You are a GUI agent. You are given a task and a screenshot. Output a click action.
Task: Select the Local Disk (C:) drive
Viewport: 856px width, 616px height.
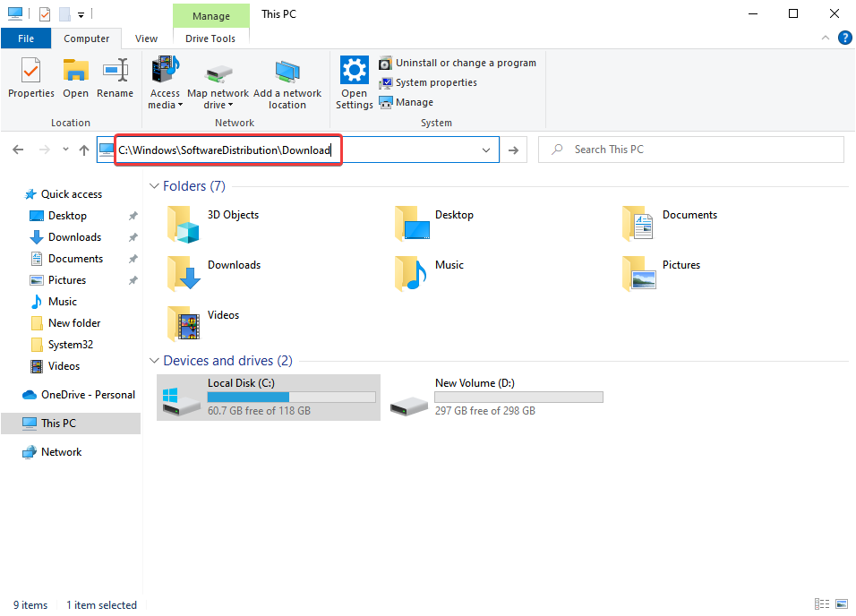tap(269, 398)
